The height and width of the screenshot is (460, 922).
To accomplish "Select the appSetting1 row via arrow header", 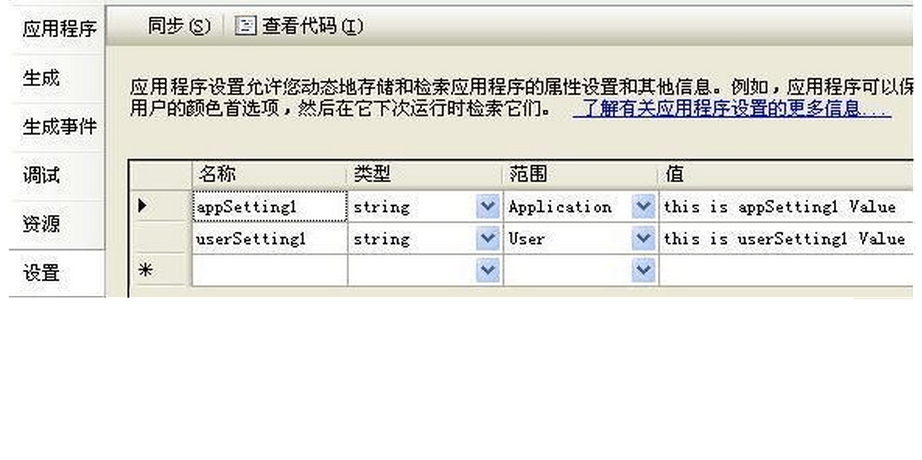I will click(x=161, y=206).
